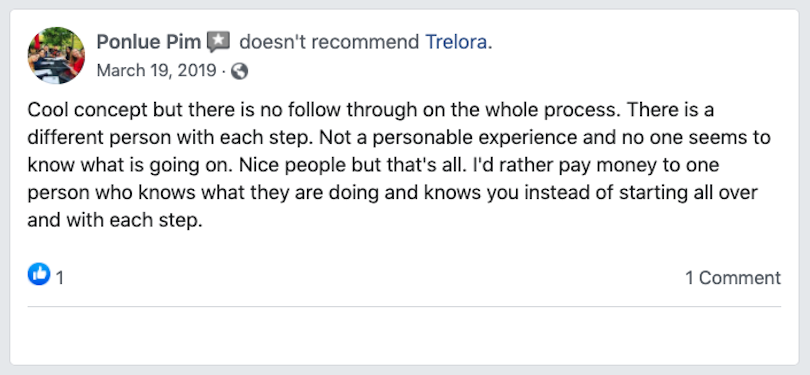Click the dot separator before the globe icon
This screenshot has width=810, height=375.
tap(223, 71)
